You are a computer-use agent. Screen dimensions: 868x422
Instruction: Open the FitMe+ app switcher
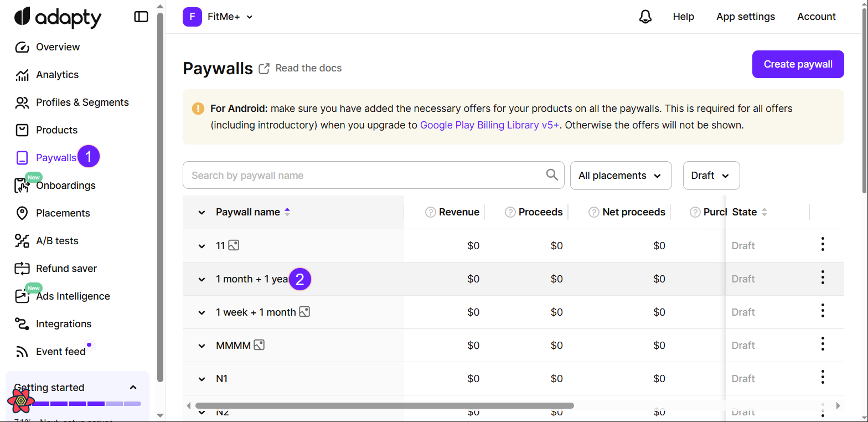[x=218, y=17]
